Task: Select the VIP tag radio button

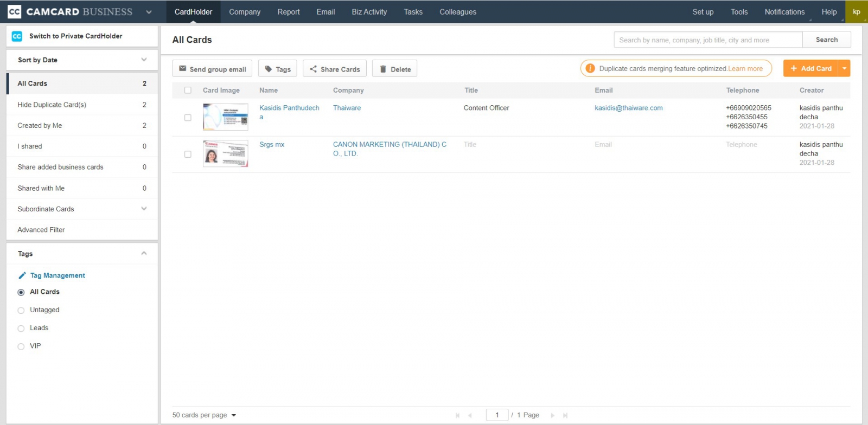Action: tap(21, 346)
